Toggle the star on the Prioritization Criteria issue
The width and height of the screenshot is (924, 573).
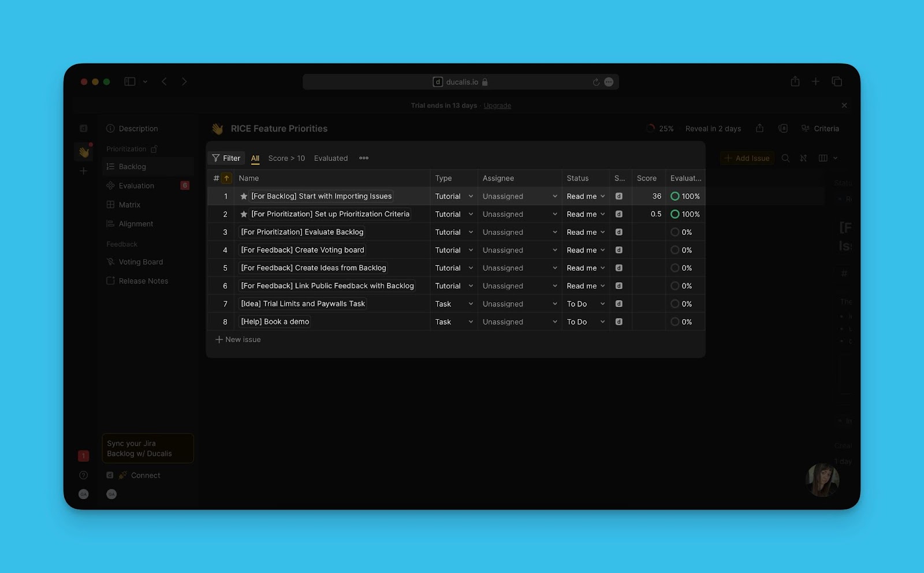coord(244,214)
